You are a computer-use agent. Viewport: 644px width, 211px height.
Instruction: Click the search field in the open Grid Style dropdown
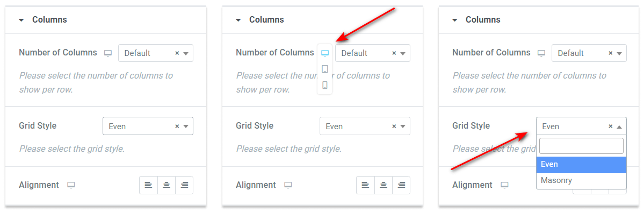pos(581,146)
